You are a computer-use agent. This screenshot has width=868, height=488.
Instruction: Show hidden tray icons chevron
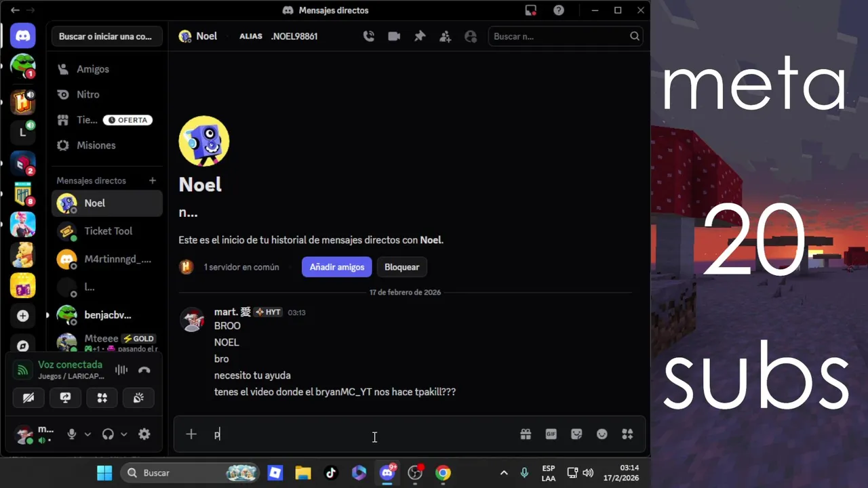[x=504, y=473]
